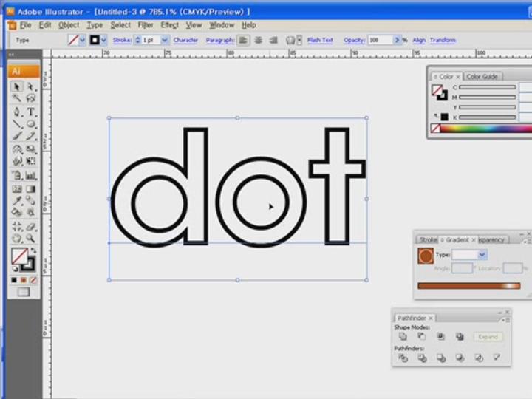The image size is (532, 399).
Task: Select the Eyedropper tool
Action: (16, 200)
